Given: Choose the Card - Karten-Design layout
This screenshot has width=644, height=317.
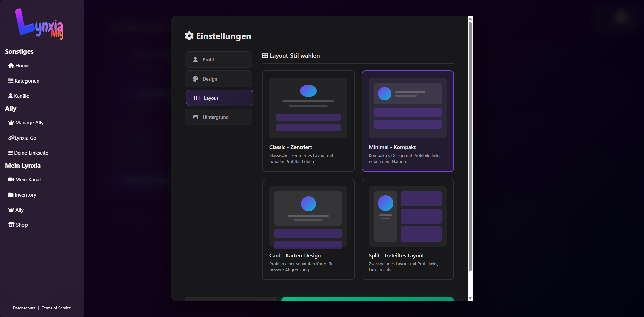Looking at the screenshot, I should (x=308, y=229).
